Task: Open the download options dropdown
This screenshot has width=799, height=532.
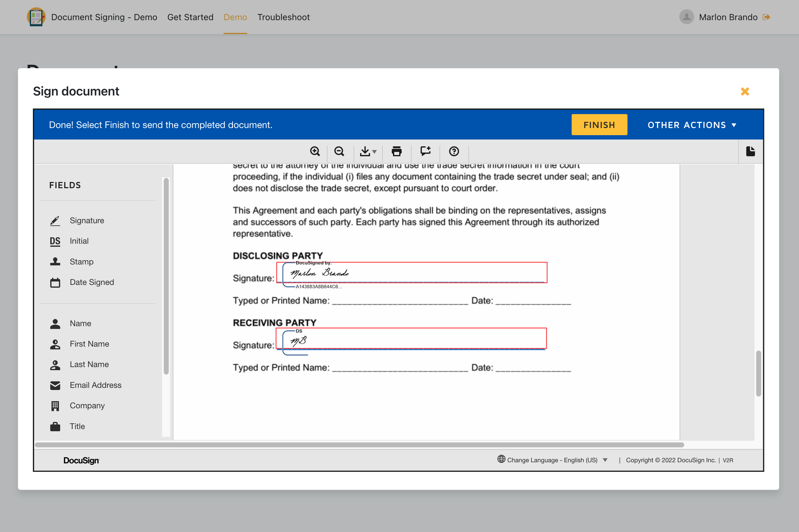Action: (368, 151)
